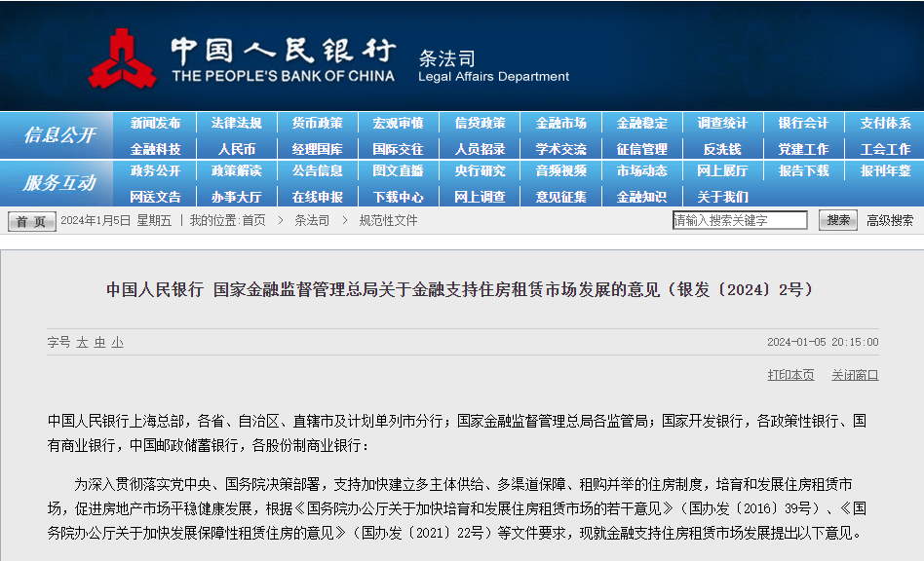This screenshot has height=561, width=924.
Task: Open the 关于我们 page
Action: 722,197
